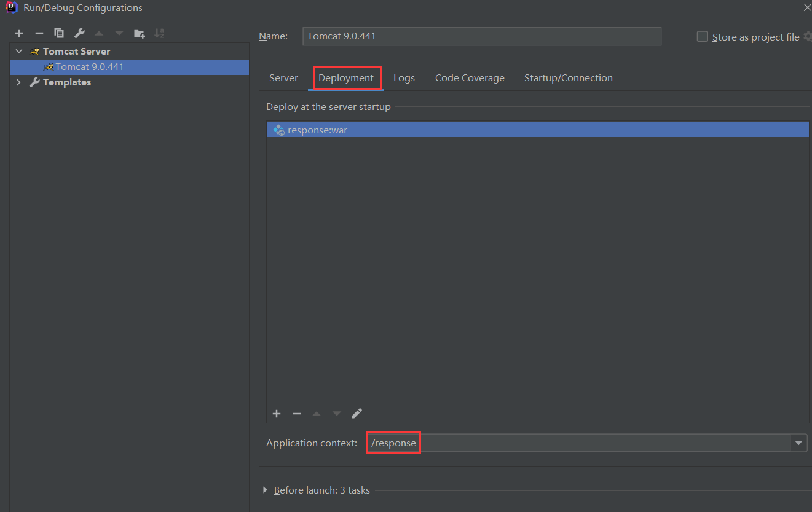Open the Logs tab

404,78
